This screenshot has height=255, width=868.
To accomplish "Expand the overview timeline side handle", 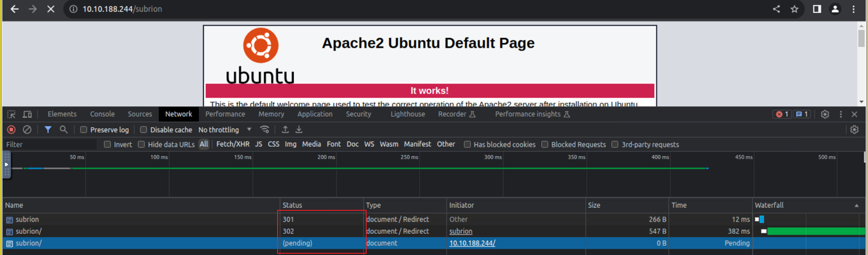I will click(x=6, y=165).
